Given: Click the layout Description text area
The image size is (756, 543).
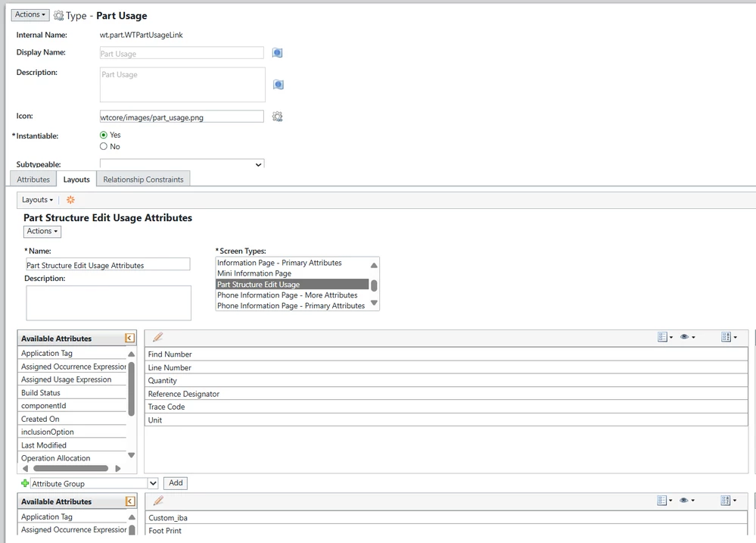Looking at the screenshot, I should point(108,303).
